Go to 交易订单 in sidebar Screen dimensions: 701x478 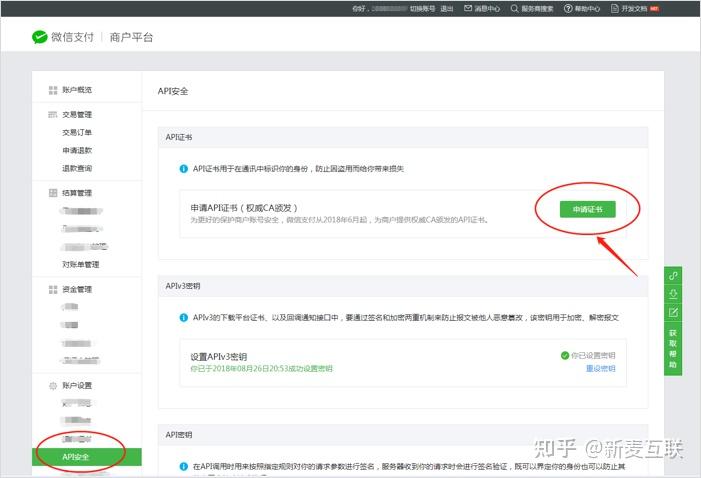77,132
